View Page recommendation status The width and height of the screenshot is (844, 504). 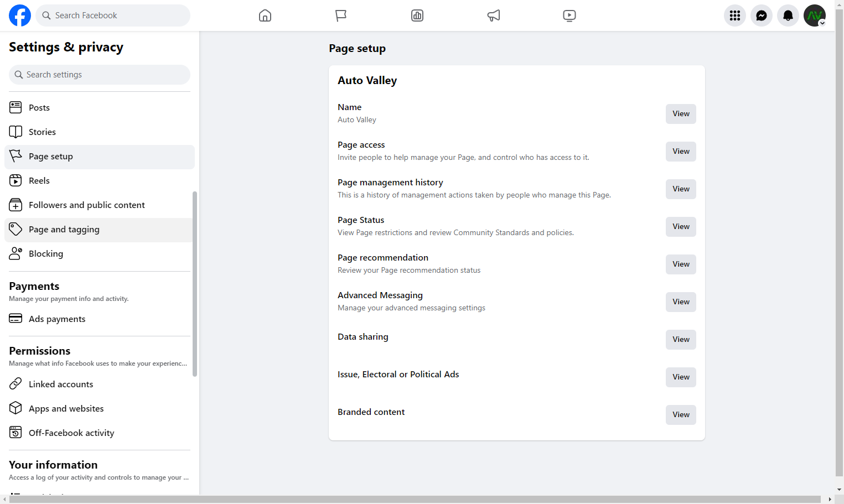coord(681,264)
